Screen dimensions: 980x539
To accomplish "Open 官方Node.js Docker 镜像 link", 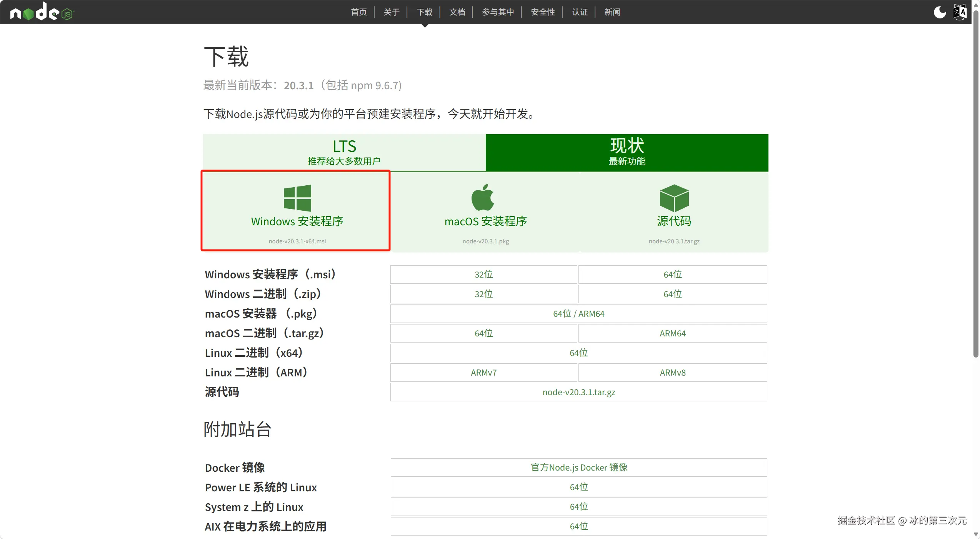I will click(578, 467).
